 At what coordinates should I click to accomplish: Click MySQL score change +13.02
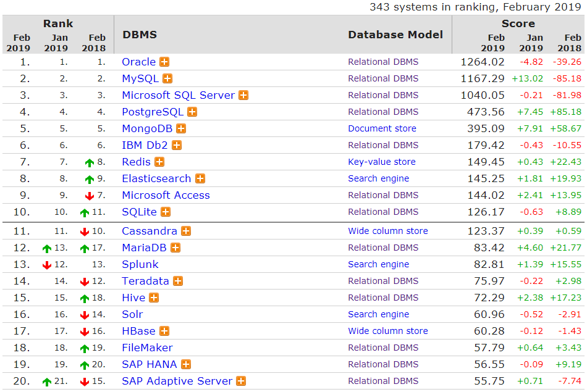tap(528, 78)
